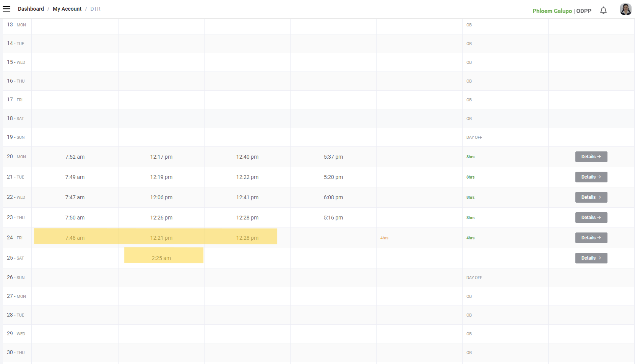Open Details for 20 Monday
Screen dimensions: 635x364
pos(591,157)
